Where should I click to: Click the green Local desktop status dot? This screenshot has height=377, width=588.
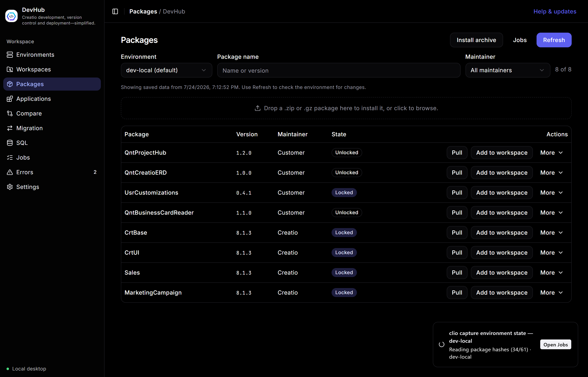(8, 369)
